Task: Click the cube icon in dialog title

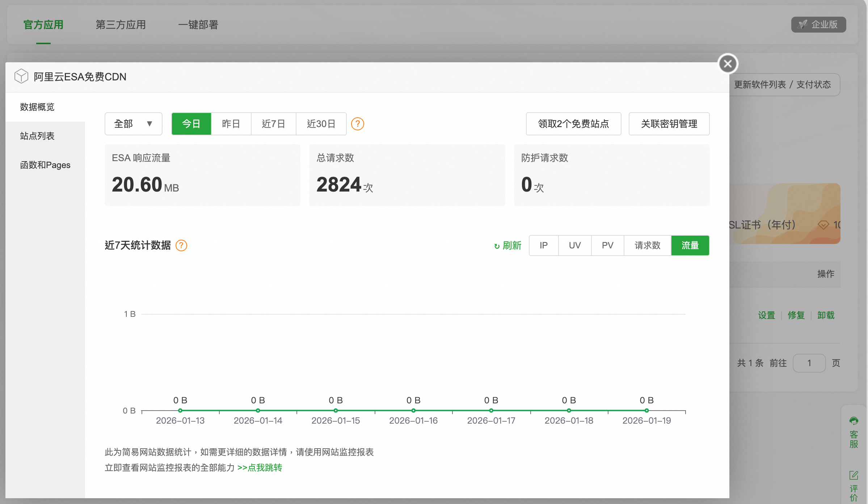Action: click(x=21, y=76)
